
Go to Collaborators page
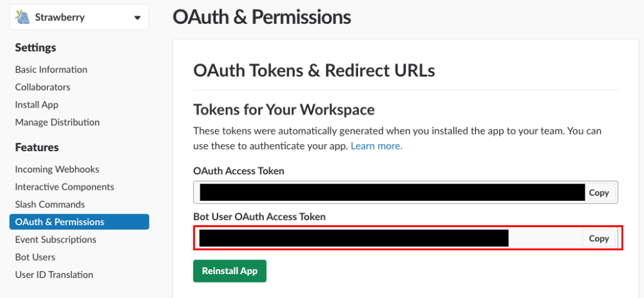click(x=43, y=87)
